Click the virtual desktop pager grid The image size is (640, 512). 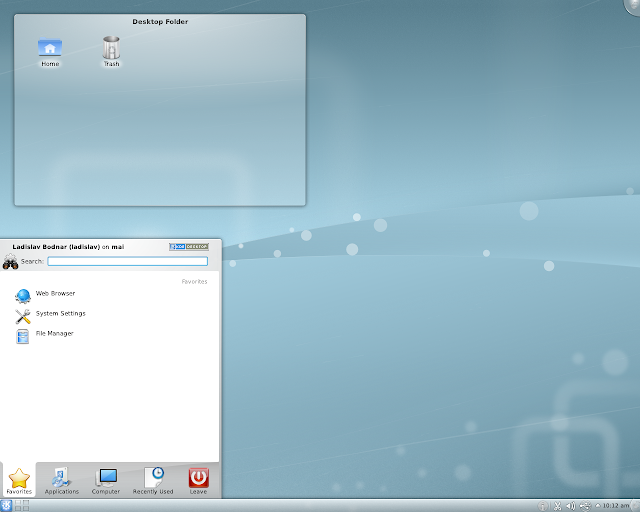click(x=22, y=505)
